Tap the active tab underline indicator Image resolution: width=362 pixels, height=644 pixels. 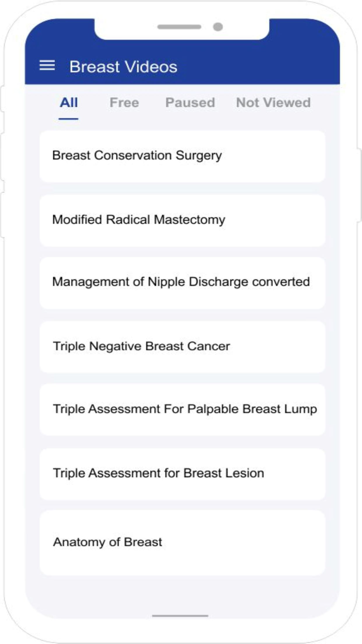69,119
